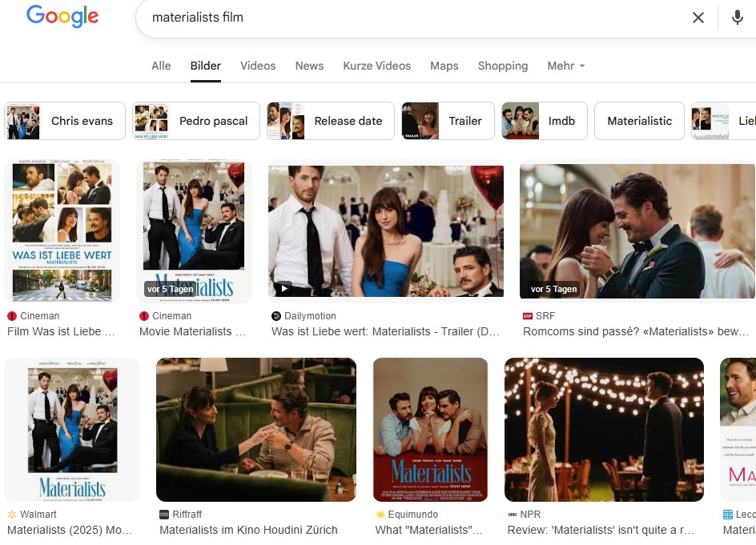
Task: Open the Videos tab
Action: click(258, 66)
